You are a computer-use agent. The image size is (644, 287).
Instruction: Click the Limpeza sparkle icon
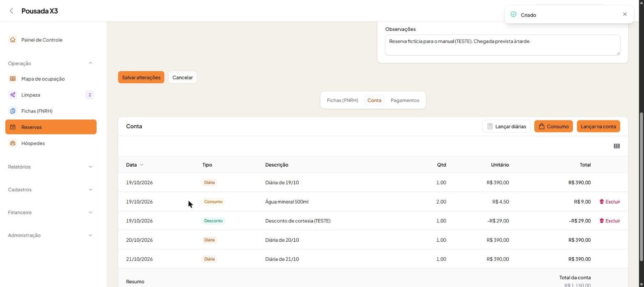click(13, 95)
